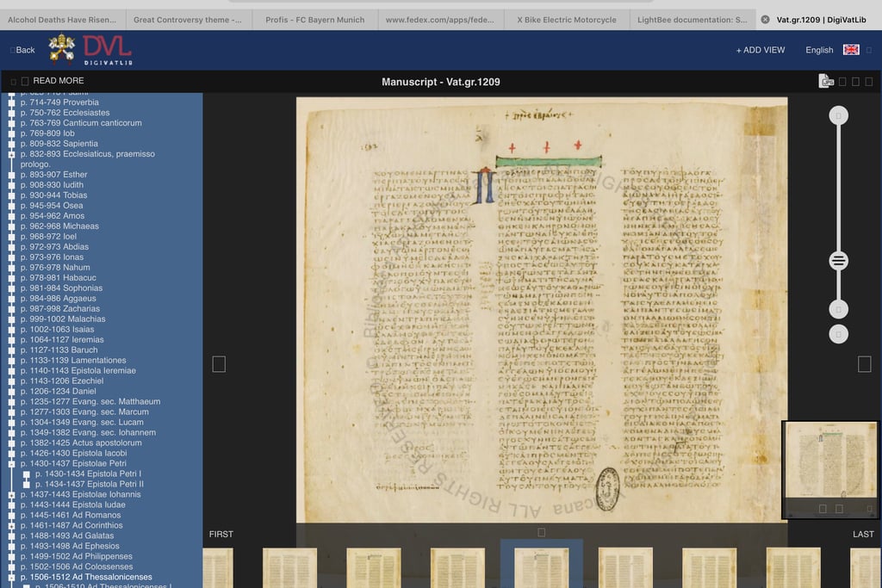The image size is (882, 588).
Task: Go to previous page arrow left of manuscript
Action: [x=219, y=364]
